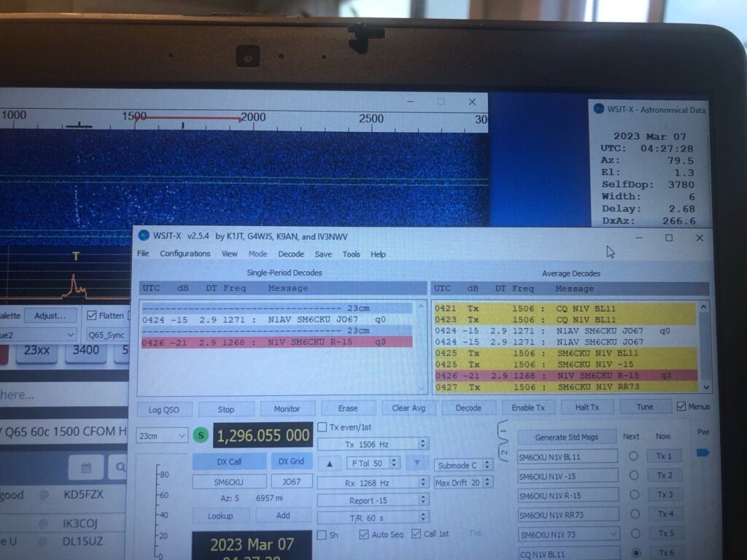Click the Submode C spinner arrows

487,464
